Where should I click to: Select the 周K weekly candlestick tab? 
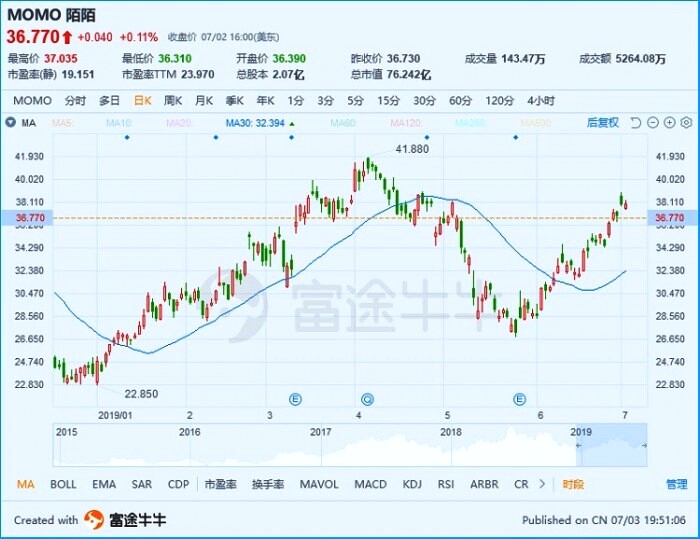[173, 100]
